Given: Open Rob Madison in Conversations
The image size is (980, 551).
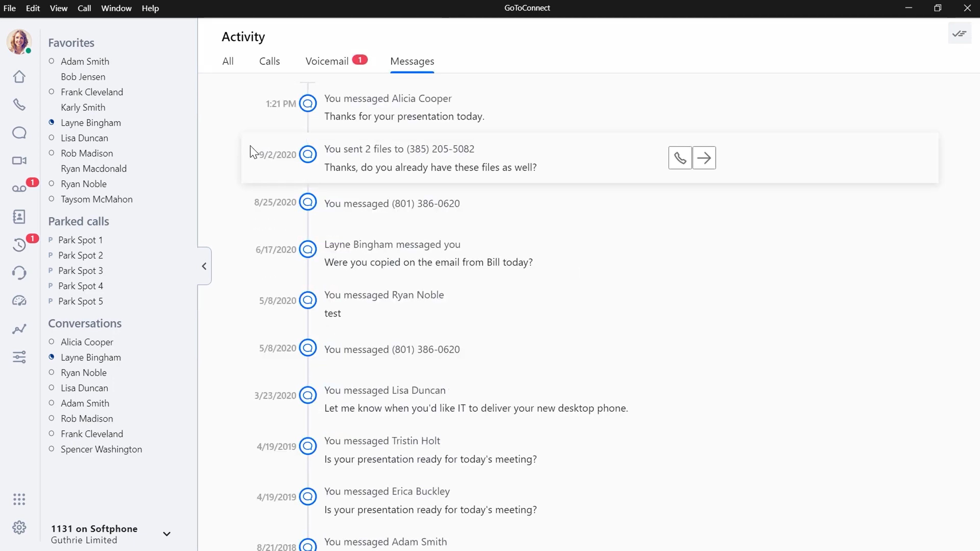Looking at the screenshot, I should click(x=87, y=419).
